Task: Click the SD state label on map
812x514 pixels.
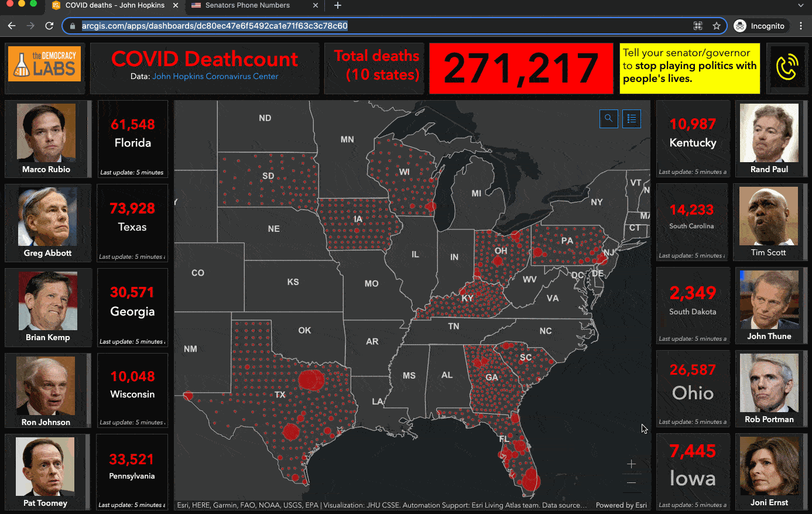Action: tap(268, 176)
